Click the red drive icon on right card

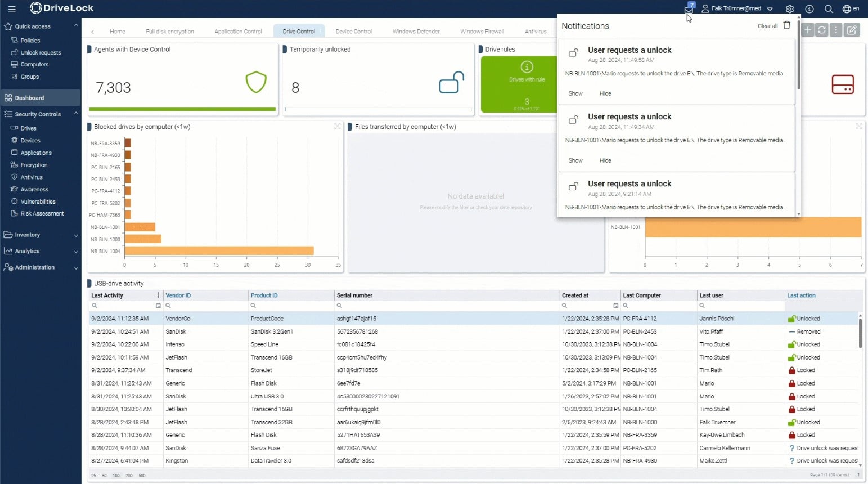843,84
